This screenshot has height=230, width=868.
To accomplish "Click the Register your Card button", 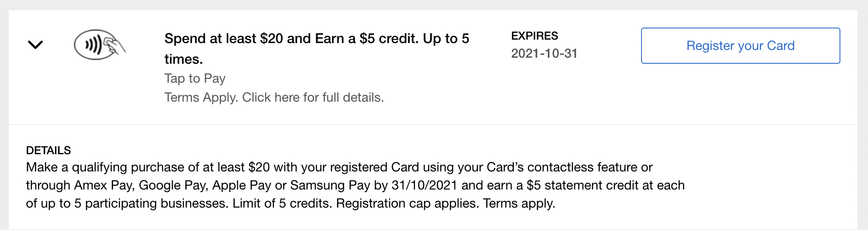I will pyautogui.click(x=740, y=46).
